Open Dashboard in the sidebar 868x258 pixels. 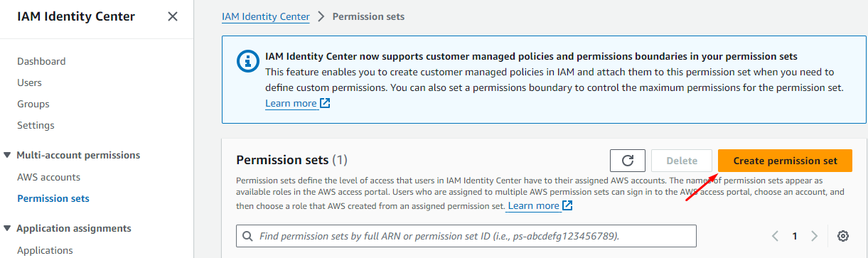[x=41, y=61]
